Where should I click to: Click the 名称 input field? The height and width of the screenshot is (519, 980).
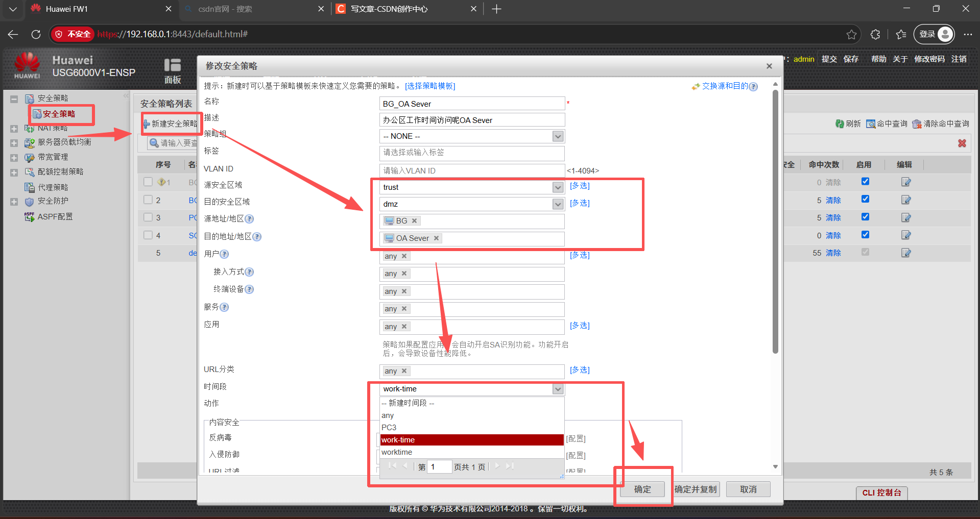pyautogui.click(x=472, y=104)
